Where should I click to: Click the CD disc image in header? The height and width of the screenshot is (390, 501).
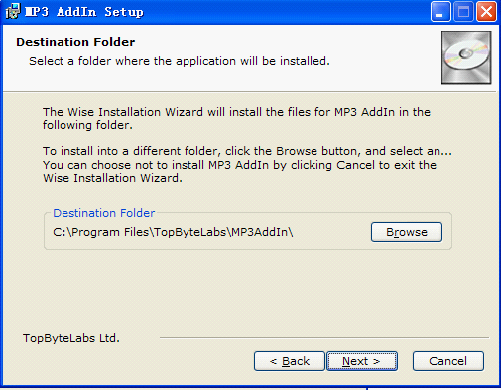[466, 57]
